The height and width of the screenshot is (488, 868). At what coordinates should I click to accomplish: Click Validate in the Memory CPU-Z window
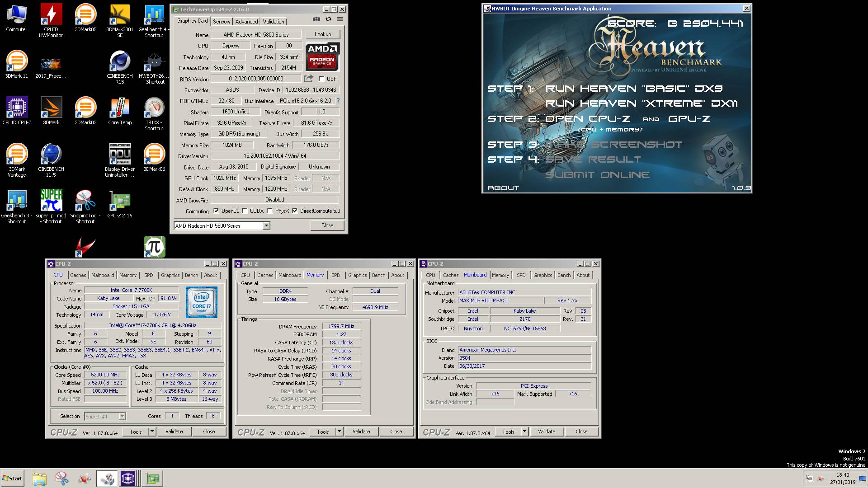[361, 432]
